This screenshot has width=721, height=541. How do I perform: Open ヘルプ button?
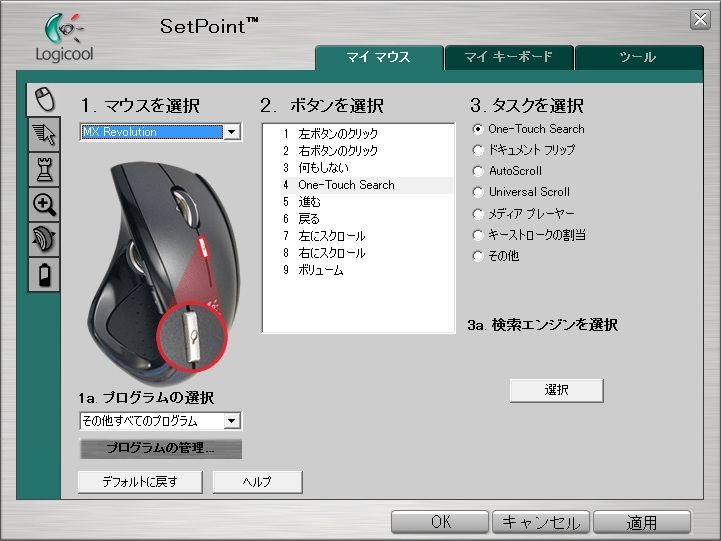[258, 482]
